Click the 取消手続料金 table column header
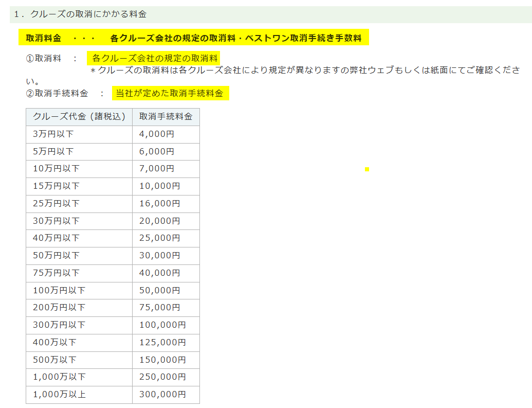532x408 pixels. [166, 117]
